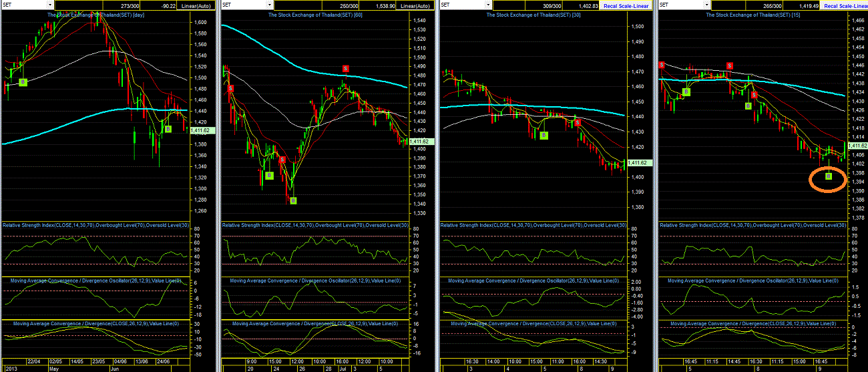Click the Relative Strength Index label in 15-minute chart
Viewport: 868px width, 372px height.
[752, 225]
